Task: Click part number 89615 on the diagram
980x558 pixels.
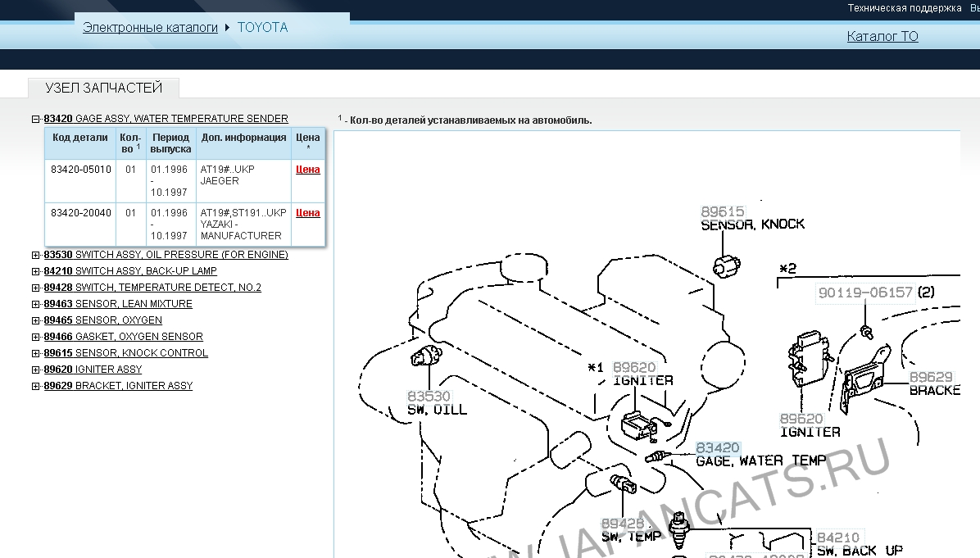Action: (x=722, y=211)
